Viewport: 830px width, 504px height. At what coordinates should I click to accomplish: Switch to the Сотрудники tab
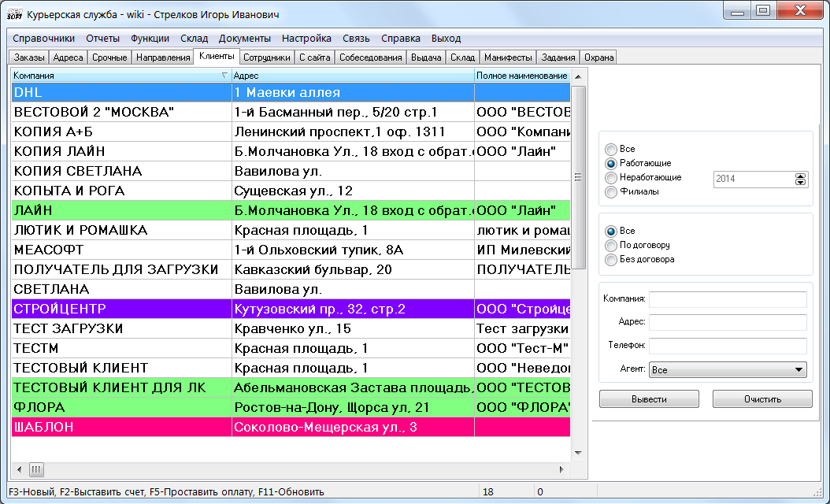tap(267, 57)
